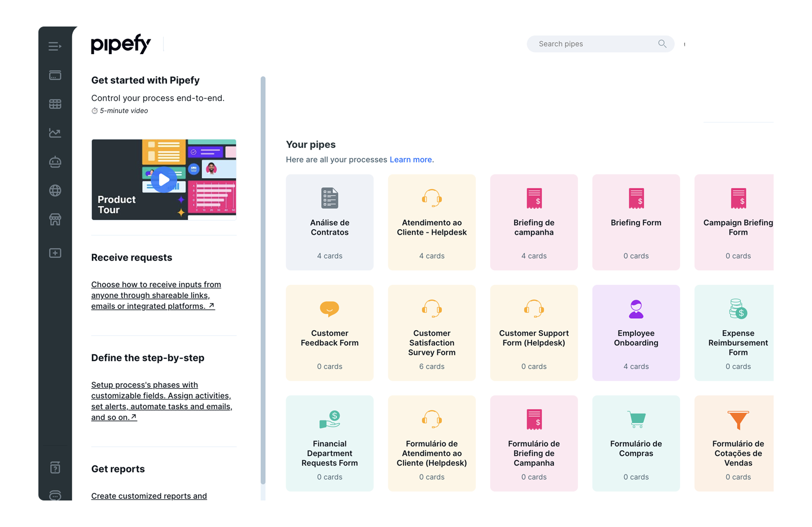Open the Análise de Contratos pipe title

point(330,227)
